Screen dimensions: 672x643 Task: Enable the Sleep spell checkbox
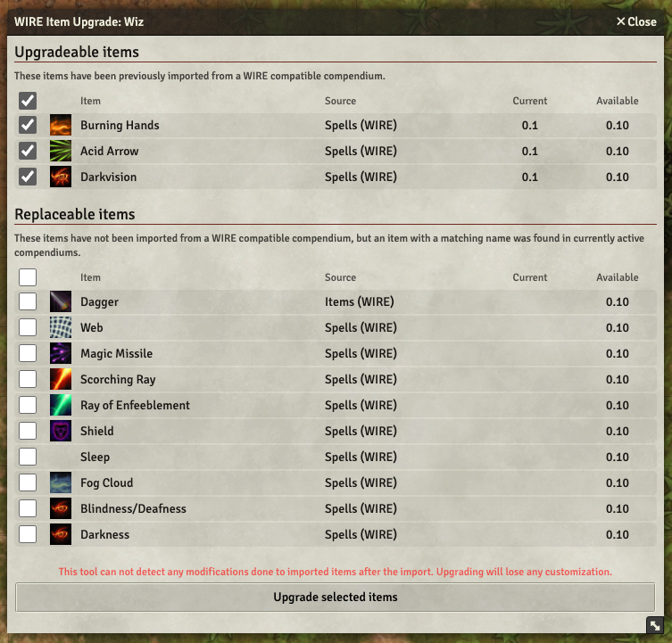point(28,457)
